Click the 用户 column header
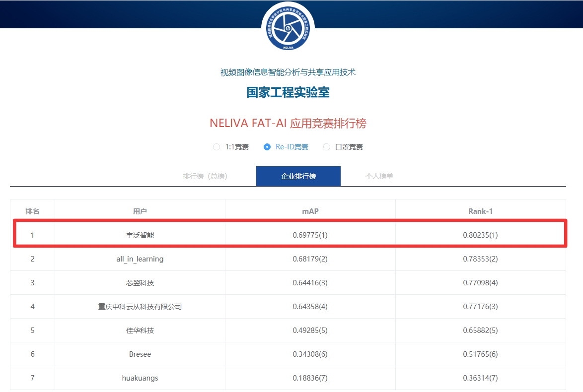This screenshot has height=392, width=583. click(x=140, y=211)
